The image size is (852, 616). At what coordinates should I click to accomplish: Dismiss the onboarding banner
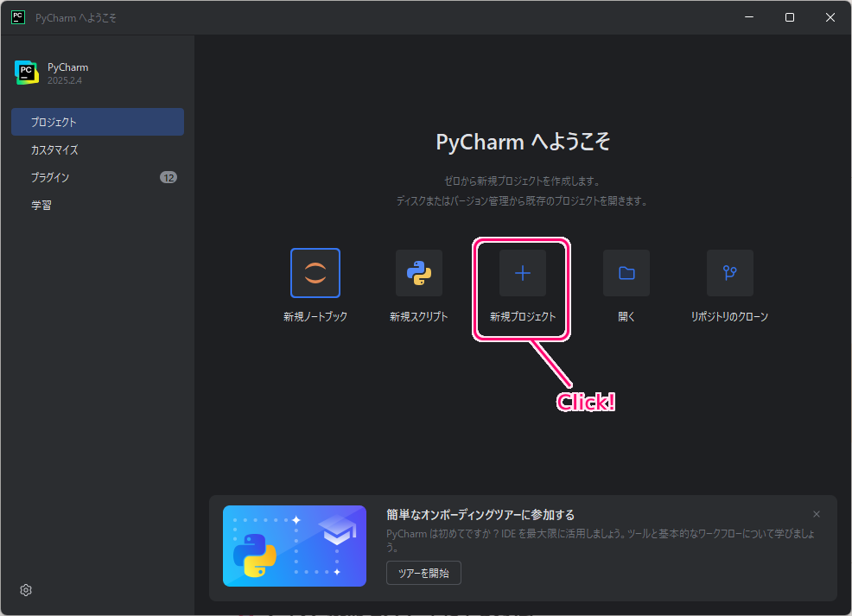[x=816, y=514]
